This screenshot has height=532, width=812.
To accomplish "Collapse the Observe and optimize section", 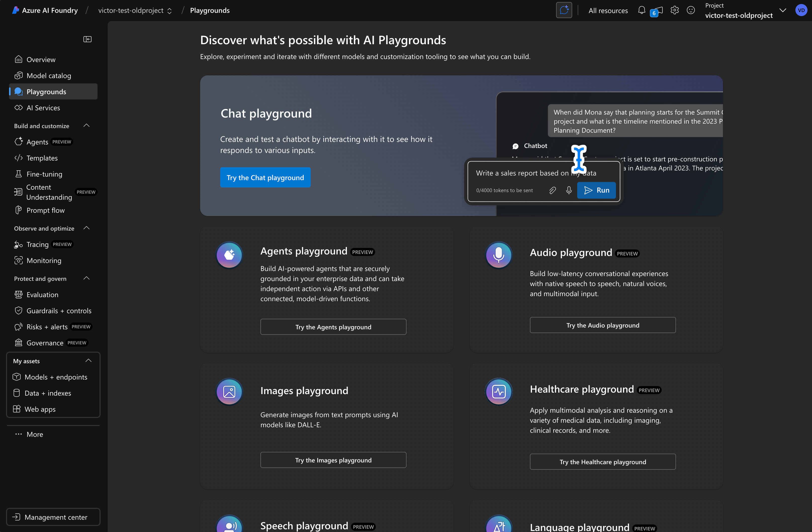I will pyautogui.click(x=87, y=228).
